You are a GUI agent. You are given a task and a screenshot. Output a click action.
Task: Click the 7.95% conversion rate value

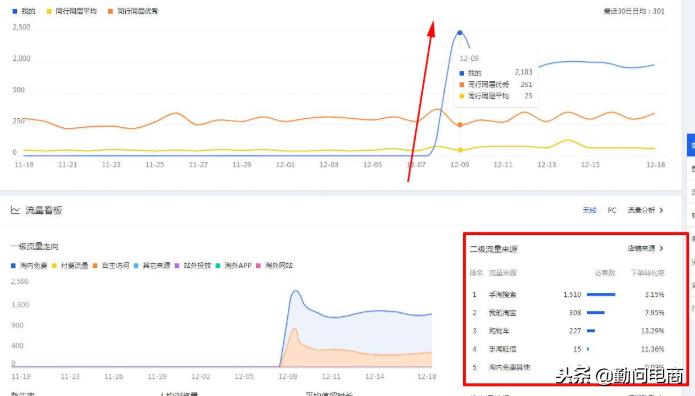pyautogui.click(x=654, y=313)
